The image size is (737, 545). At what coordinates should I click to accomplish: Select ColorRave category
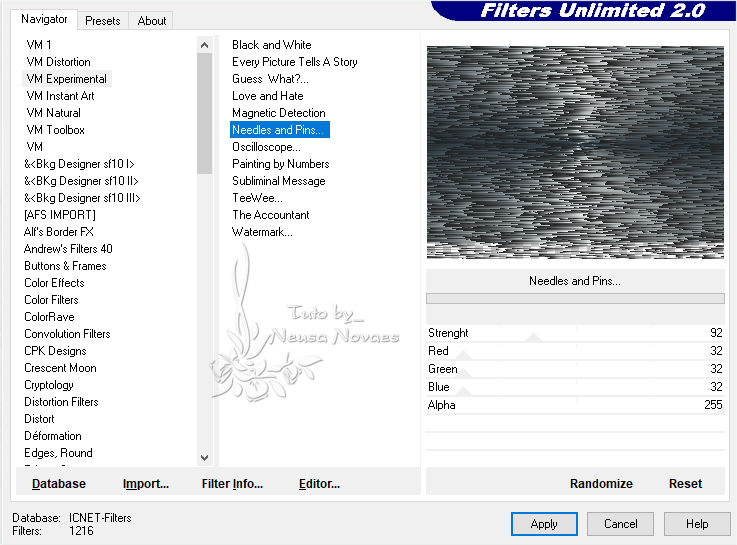click(49, 317)
